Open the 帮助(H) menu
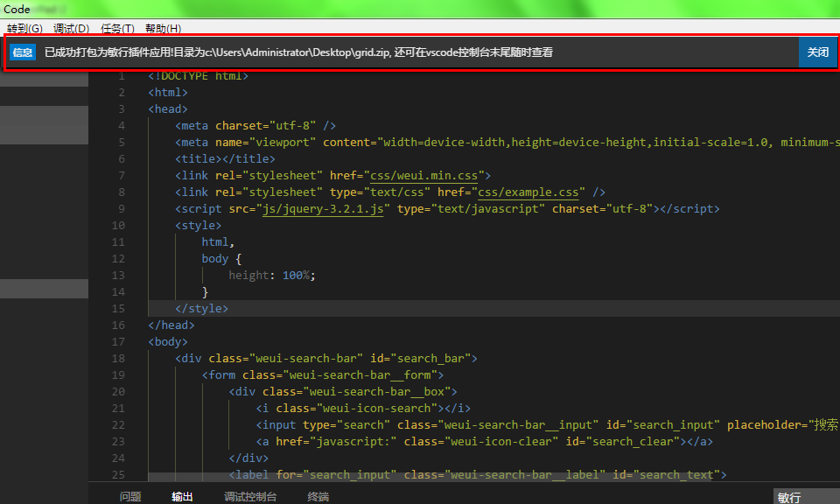This screenshot has height=504, width=840. (163, 28)
